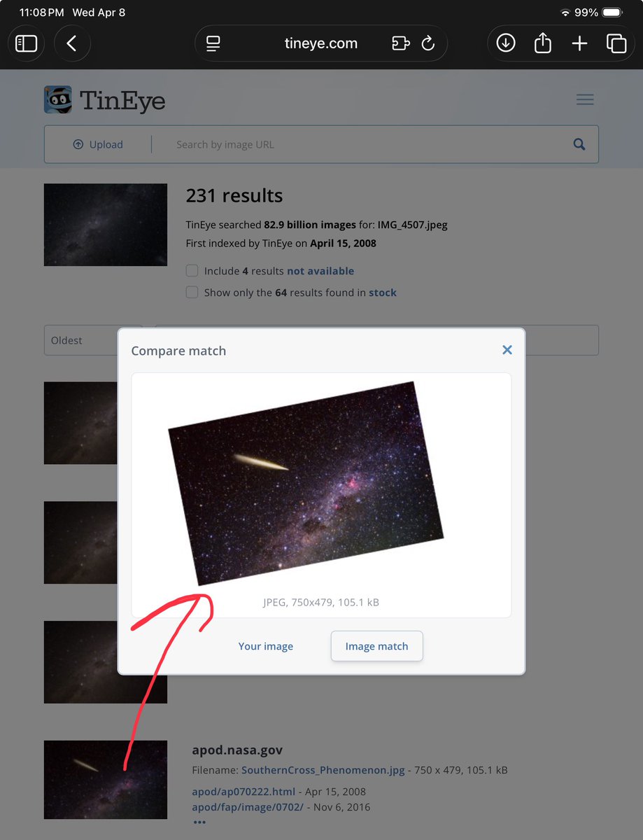Open the Safari sidebar panel
The image size is (643, 840).
click(27, 43)
